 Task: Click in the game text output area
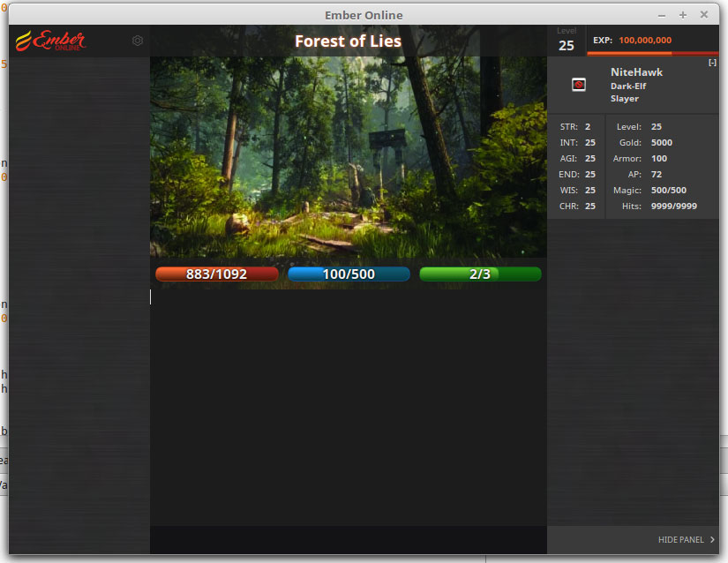pos(348,406)
